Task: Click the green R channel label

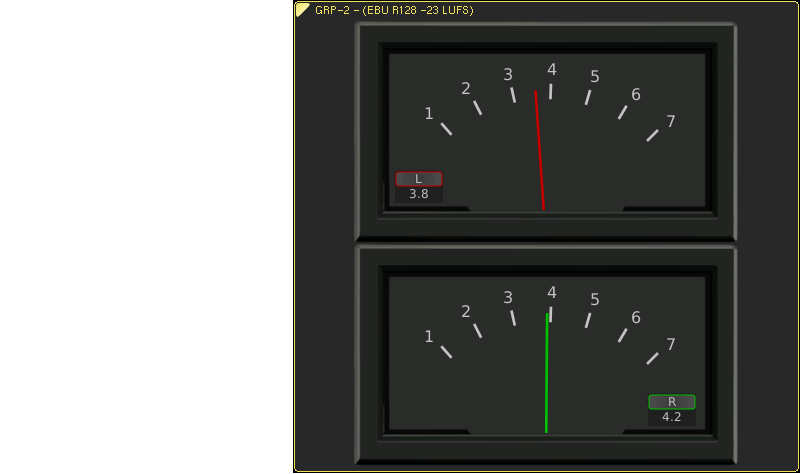Action: (671, 402)
